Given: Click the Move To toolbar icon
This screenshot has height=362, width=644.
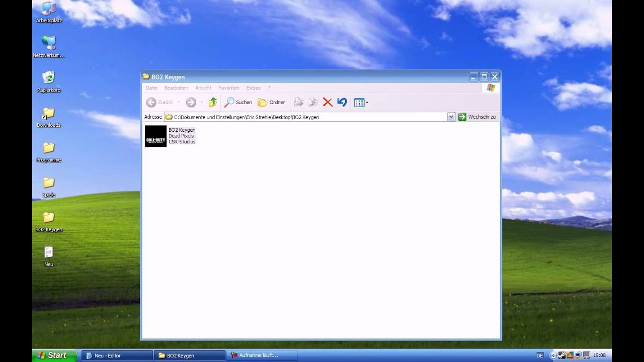Looking at the screenshot, I should coord(298,102).
